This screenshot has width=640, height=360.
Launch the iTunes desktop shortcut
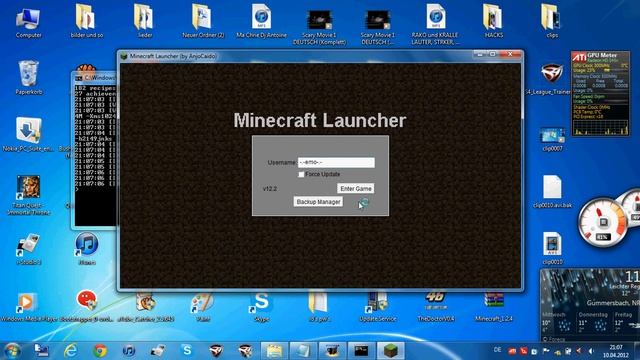pos(87,248)
